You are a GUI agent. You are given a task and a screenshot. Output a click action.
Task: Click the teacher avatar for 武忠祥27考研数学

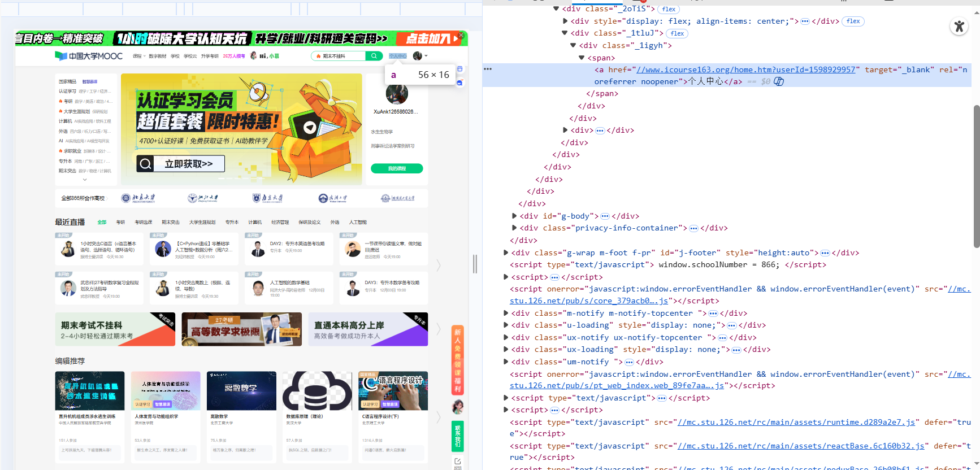click(68, 288)
